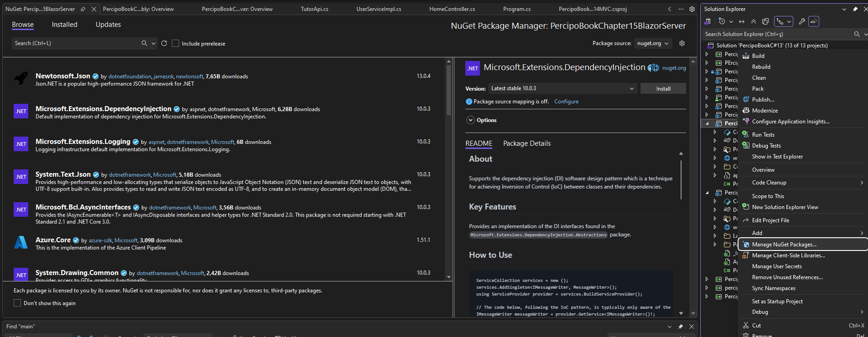Pin the NuGet document tab
This screenshot has height=337, width=868.
83,9
